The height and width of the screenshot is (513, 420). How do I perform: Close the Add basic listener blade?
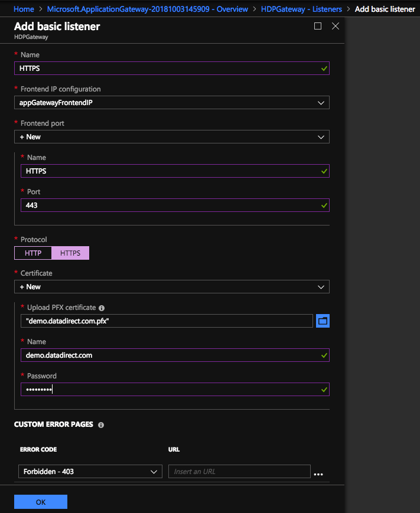[x=336, y=26]
